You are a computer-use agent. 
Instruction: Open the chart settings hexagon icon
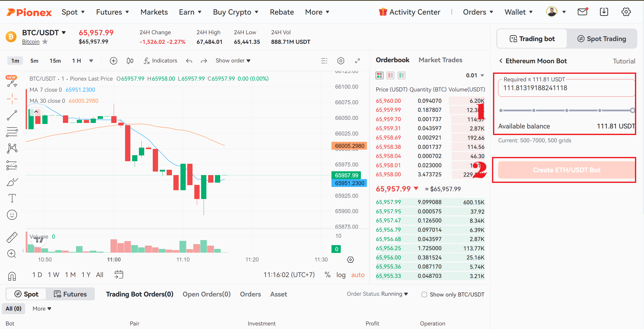pyautogui.click(x=341, y=61)
